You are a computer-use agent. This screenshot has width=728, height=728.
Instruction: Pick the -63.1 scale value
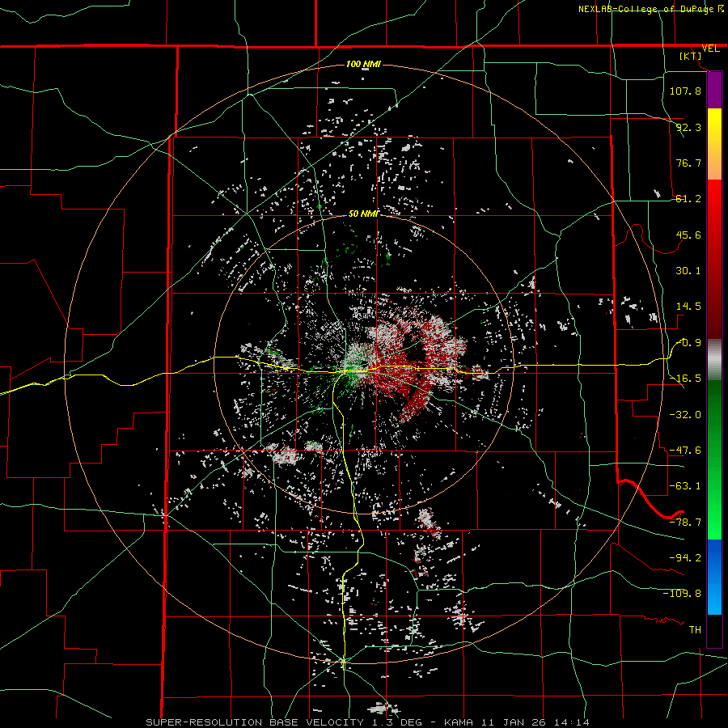pyautogui.click(x=685, y=486)
